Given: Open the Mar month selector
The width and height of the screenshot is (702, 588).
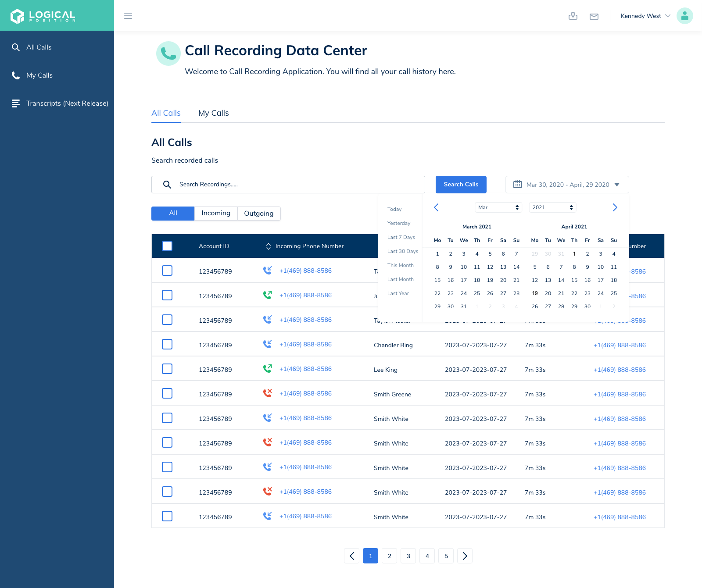Looking at the screenshot, I should 498,207.
